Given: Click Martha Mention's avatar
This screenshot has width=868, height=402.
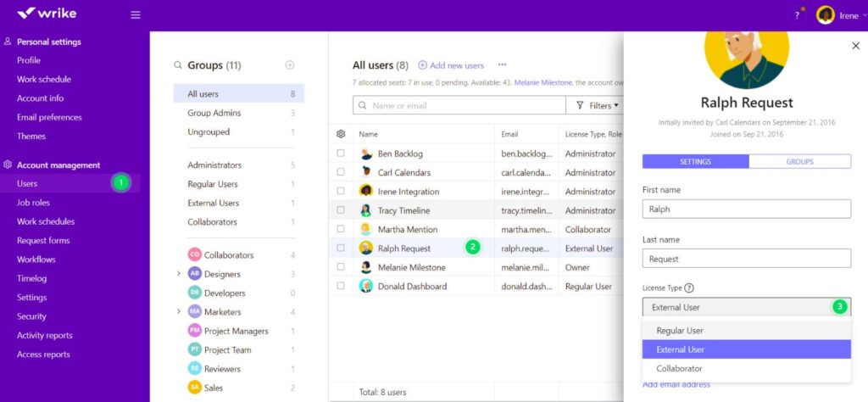Looking at the screenshot, I should 366,229.
